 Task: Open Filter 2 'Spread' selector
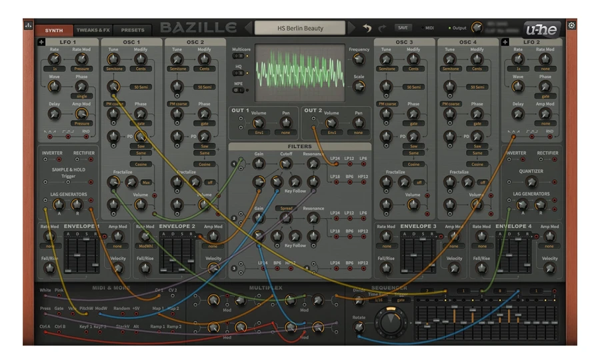[286, 208]
